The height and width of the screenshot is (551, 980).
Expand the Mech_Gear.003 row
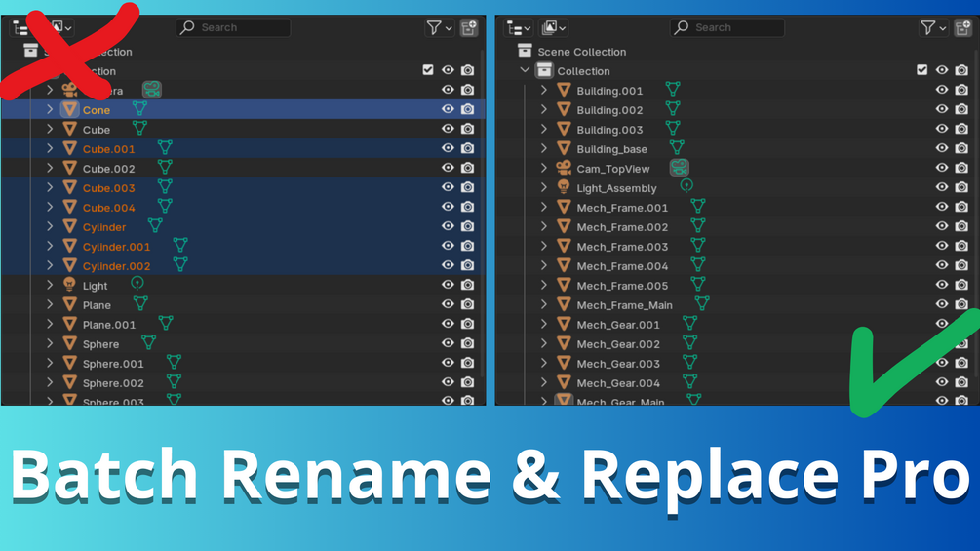point(544,363)
